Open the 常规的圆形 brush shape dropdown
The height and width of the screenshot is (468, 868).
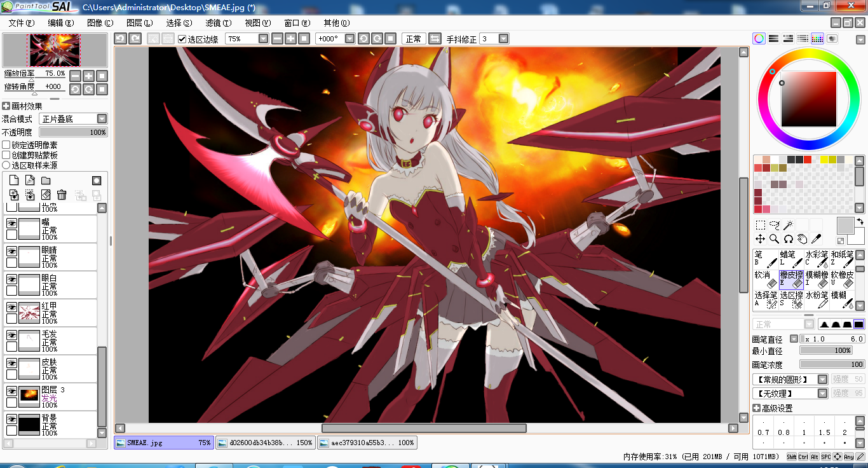[x=822, y=379]
